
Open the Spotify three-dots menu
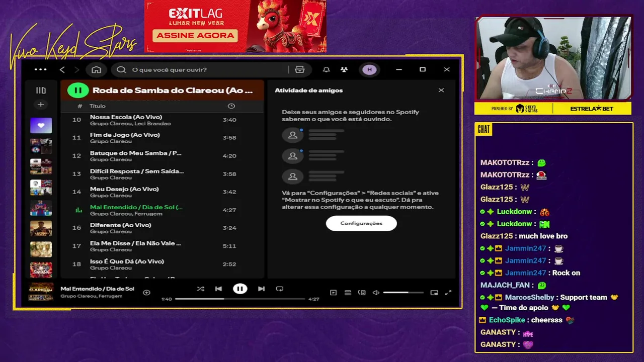(x=40, y=69)
